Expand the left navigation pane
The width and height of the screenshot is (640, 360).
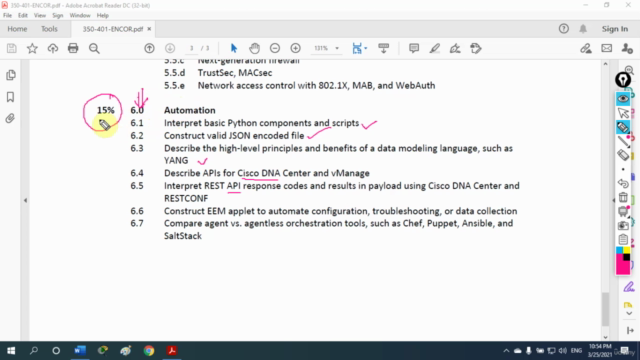[25, 200]
